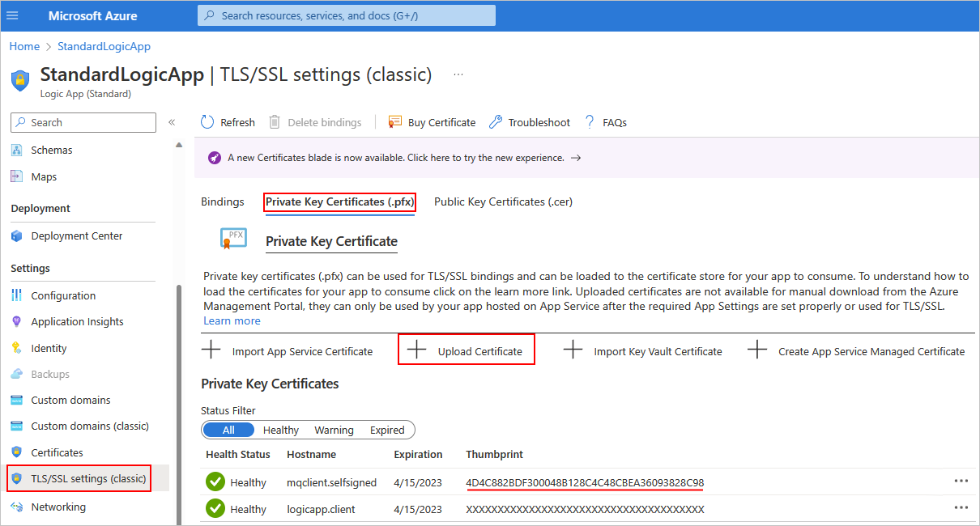This screenshot has height=526, width=980.
Task: Click the plus icon for Create App Service Managed Certificate
Action: click(757, 350)
